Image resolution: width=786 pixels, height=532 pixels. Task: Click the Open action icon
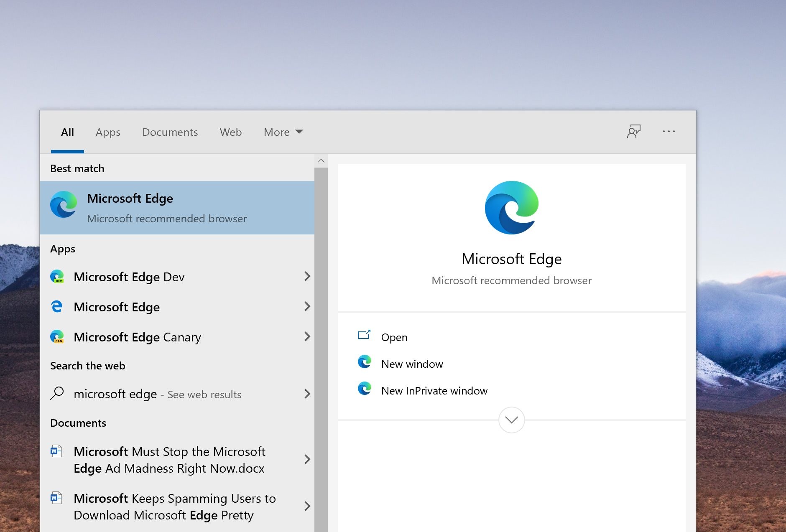(364, 335)
